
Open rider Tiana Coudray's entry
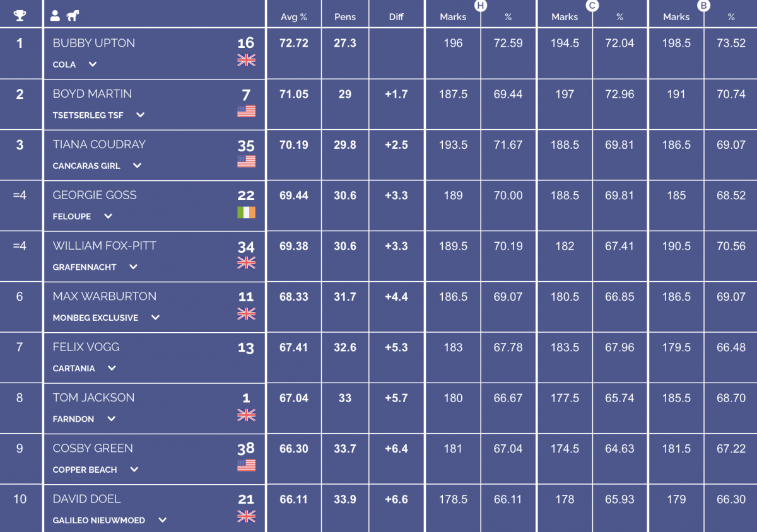click(99, 144)
